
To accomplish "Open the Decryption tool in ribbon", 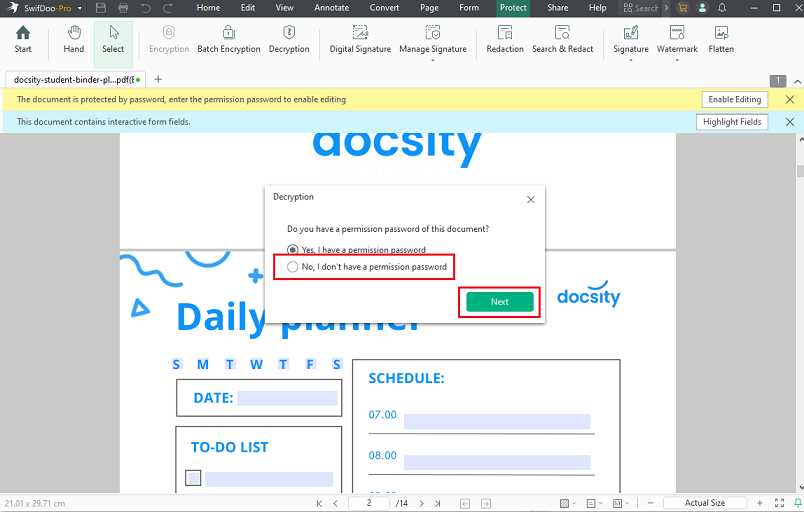I will point(289,40).
